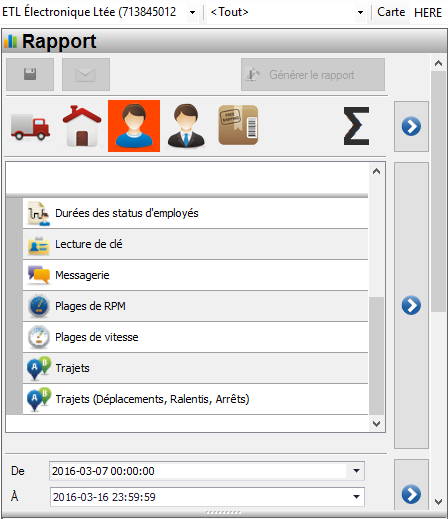Select the shipping package box icon
448x519 pixels.
tap(238, 125)
